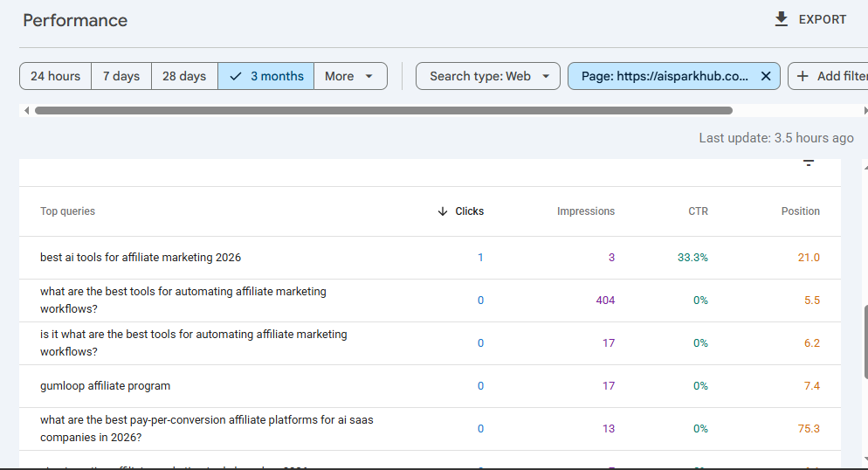The width and height of the screenshot is (868, 470).
Task: Click the EXPORT button label
Action: (822, 19)
